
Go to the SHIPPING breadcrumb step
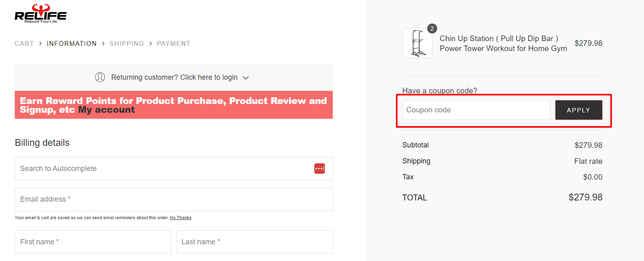[x=127, y=43]
